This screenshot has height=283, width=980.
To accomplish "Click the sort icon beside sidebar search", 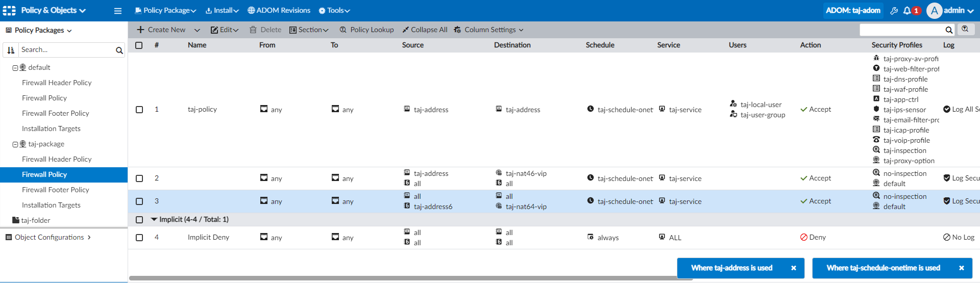I will tap(11, 50).
